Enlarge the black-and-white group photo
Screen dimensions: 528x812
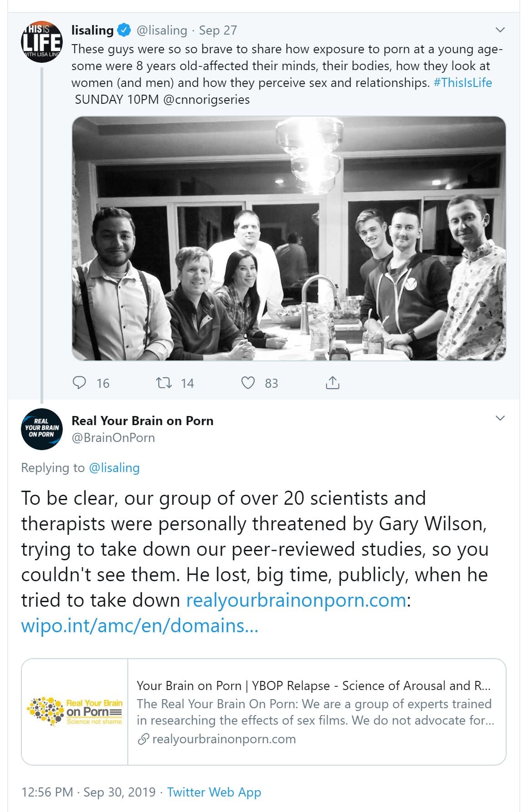pos(289,238)
